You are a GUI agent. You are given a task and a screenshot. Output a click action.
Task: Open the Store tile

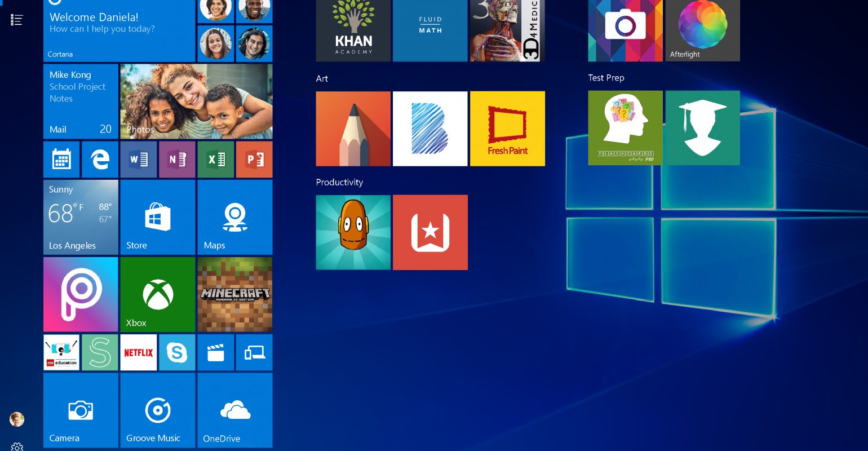pyautogui.click(x=158, y=217)
